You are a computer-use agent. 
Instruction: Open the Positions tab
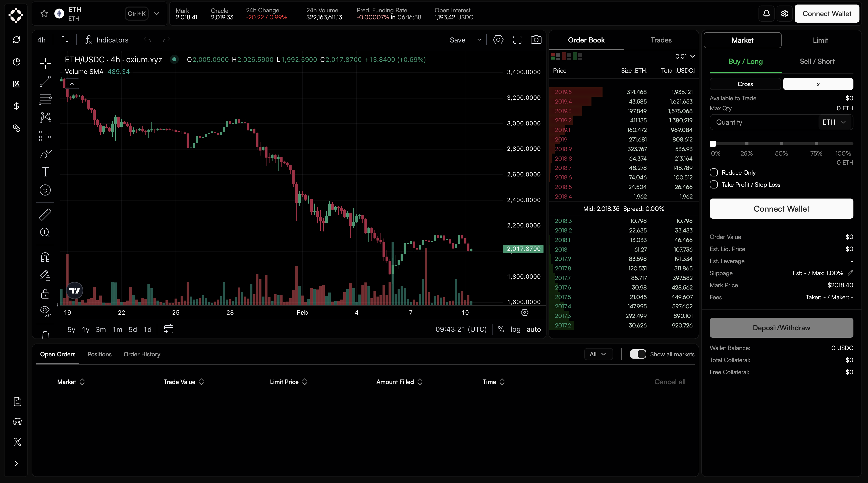99,354
